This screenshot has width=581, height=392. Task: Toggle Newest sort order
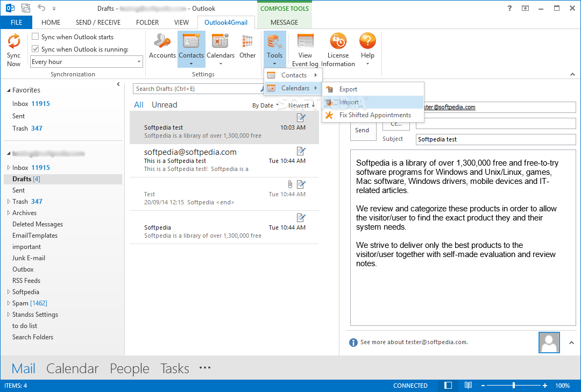pyautogui.click(x=302, y=105)
